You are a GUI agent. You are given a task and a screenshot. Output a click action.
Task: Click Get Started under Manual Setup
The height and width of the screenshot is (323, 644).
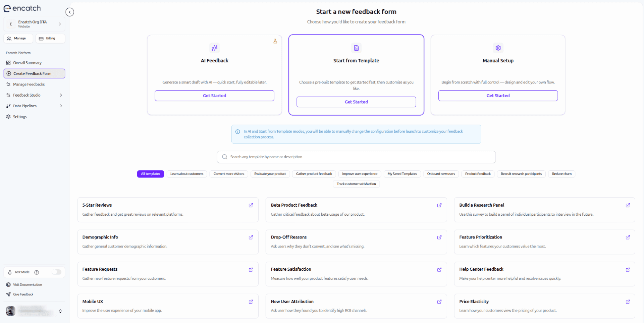(x=498, y=96)
